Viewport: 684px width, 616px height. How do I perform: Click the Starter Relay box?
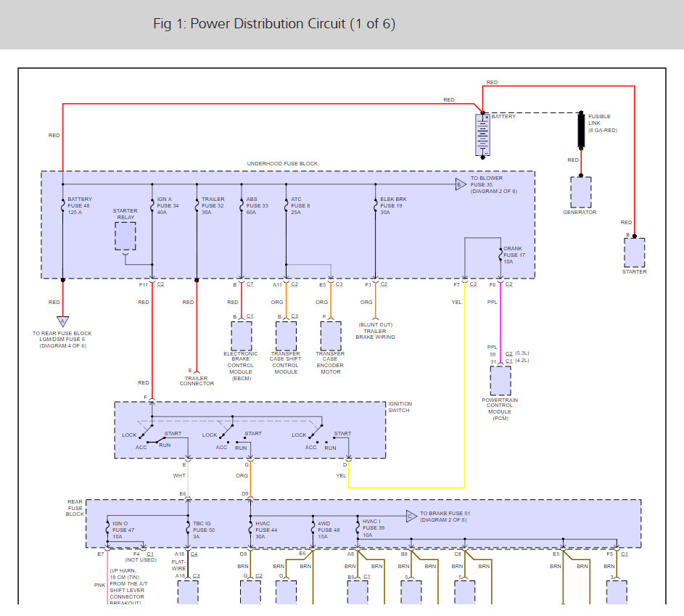(x=125, y=236)
